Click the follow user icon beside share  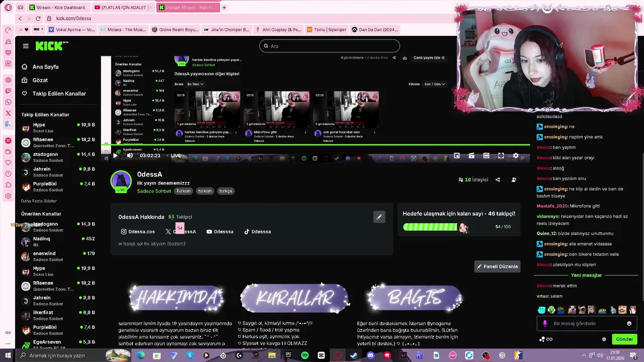(514, 179)
